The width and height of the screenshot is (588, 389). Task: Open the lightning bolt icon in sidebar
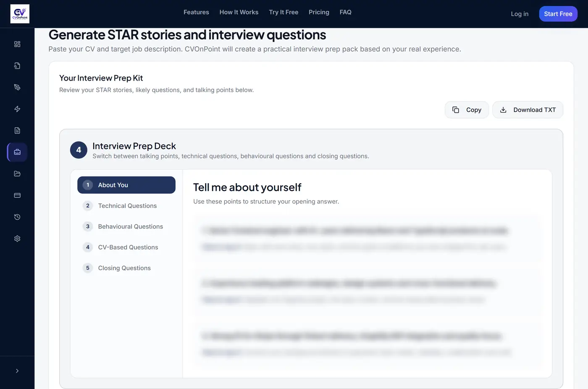tap(17, 109)
